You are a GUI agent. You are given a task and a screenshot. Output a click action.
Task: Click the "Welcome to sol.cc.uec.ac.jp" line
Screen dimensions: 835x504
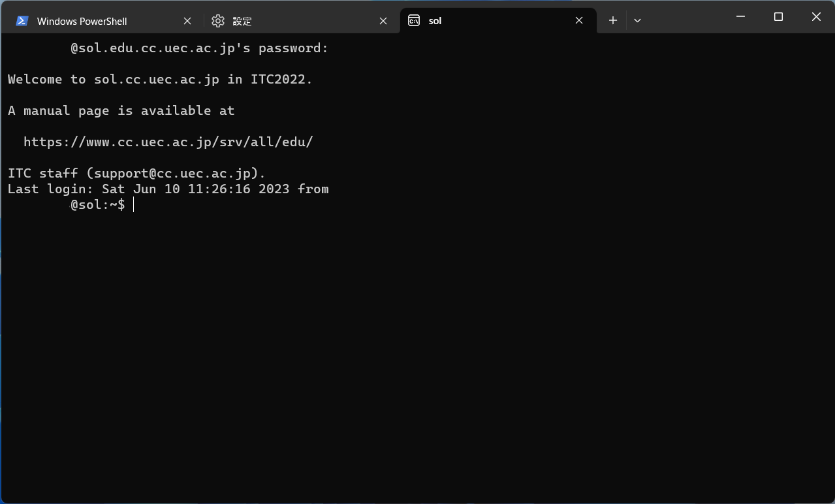click(160, 79)
